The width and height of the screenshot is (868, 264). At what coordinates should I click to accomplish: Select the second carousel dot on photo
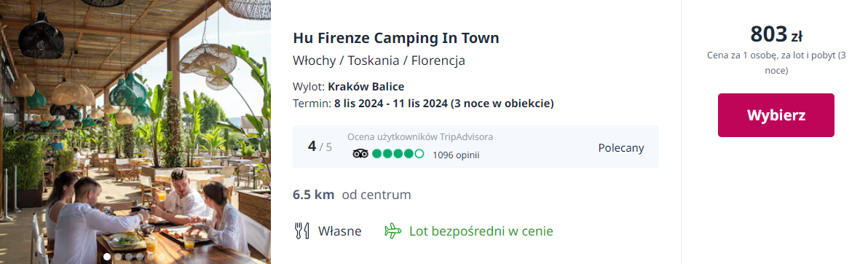click(x=118, y=257)
